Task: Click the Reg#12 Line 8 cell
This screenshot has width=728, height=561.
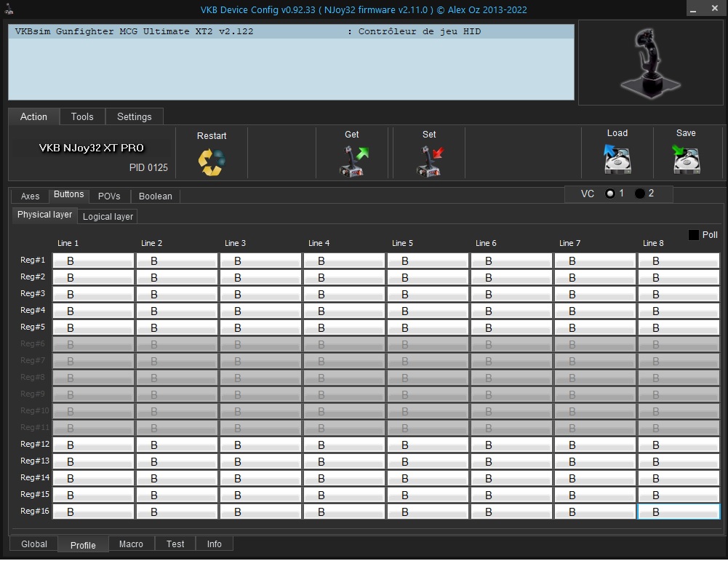Action: point(679,445)
